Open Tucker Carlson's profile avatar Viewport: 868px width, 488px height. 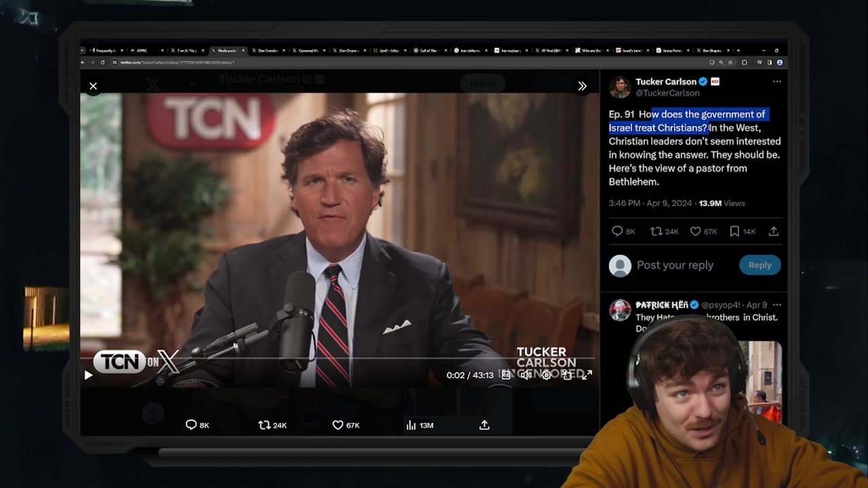click(620, 87)
